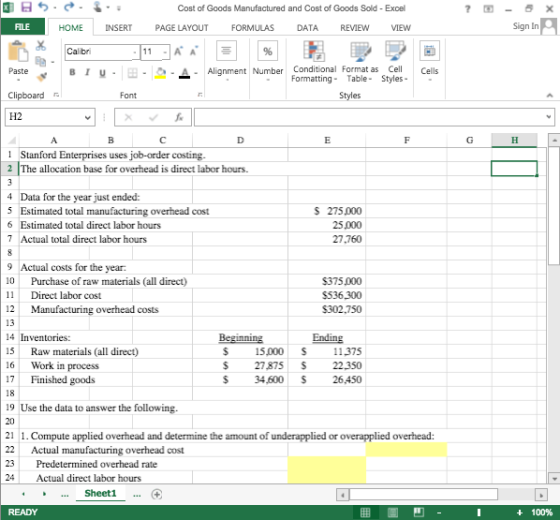This screenshot has width=560, height=520.
Task: Click Sign In link
Action: [x=525, y=26]
